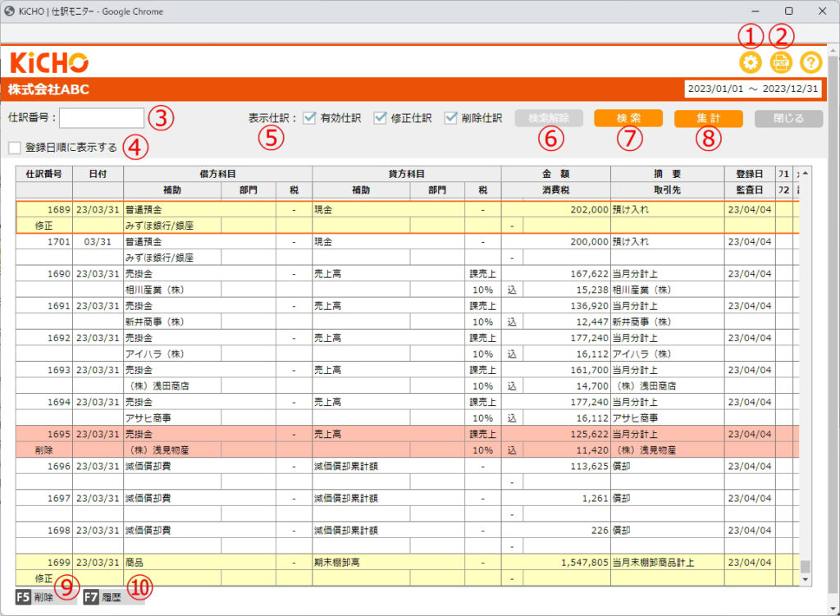Select journal entry number 1693
This screenshot has width=840, height=616.
tap(58, 370)
